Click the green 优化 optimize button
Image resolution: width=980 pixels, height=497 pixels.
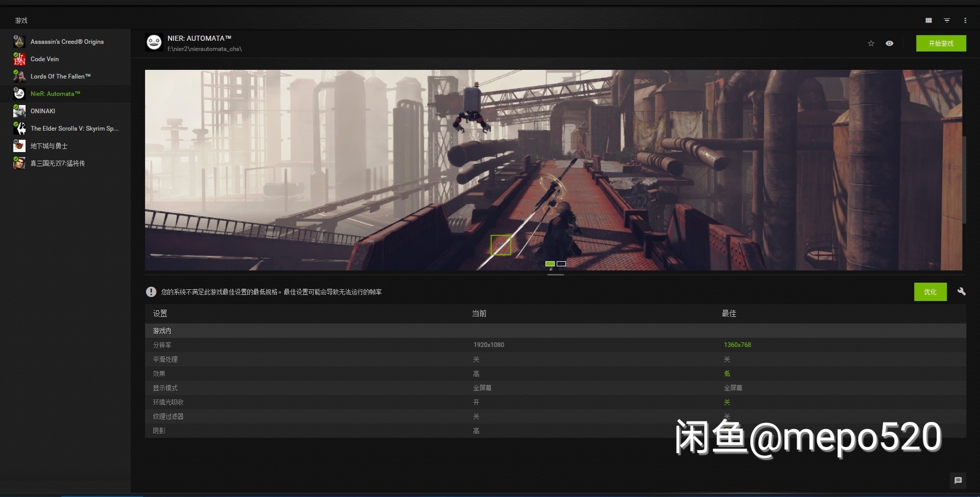point(930,292)
